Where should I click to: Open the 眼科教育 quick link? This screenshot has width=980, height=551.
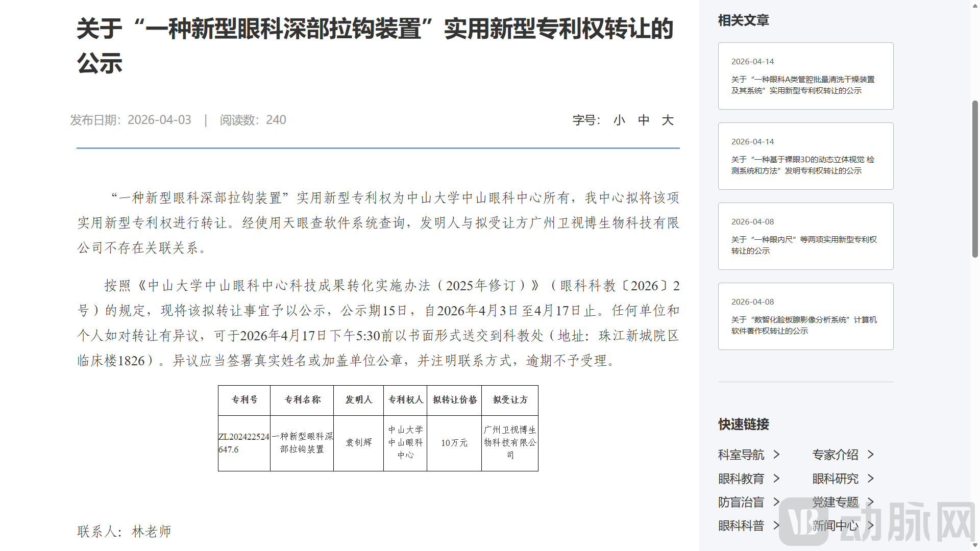click(741, 479)
